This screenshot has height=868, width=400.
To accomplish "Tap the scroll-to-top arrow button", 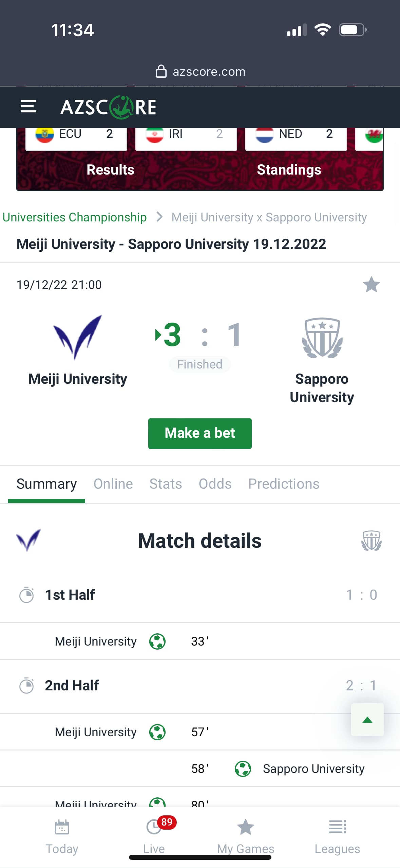I will (x=367, y=720).
